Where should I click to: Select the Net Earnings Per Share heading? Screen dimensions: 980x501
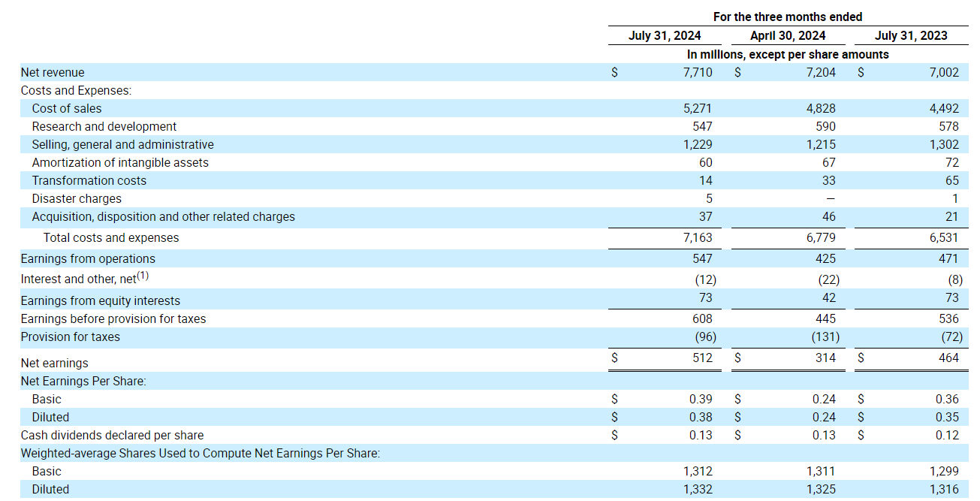pos(83,382)
